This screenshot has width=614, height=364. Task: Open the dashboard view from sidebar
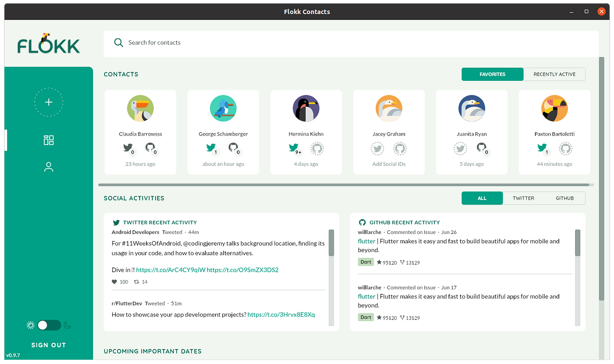point(48,140)
